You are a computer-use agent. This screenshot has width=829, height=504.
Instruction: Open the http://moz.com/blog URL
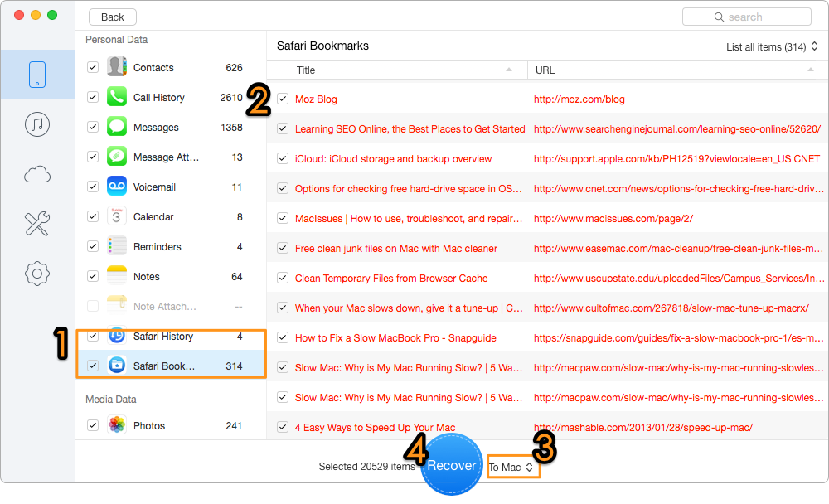click(x=579, y=99)
